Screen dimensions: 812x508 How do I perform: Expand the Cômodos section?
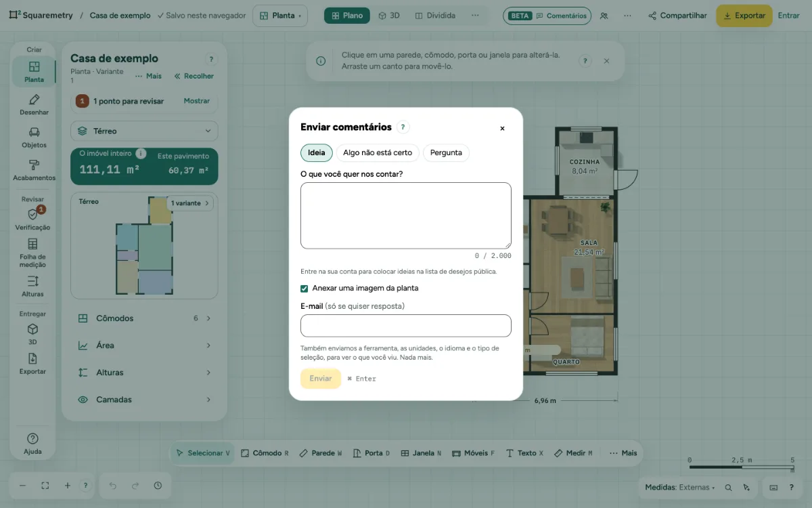tap(144, 318)
